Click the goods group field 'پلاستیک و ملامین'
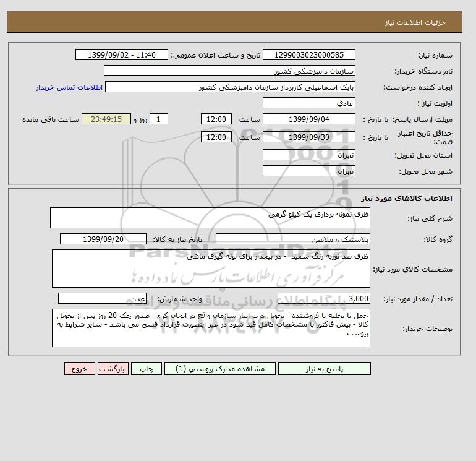The height and width of the screenshot is (461, 476). click(x=293, y=239)
